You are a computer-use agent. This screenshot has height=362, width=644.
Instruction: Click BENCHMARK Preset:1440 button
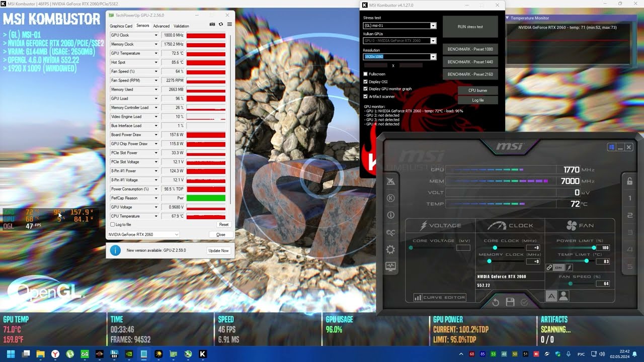coord(470,62)
